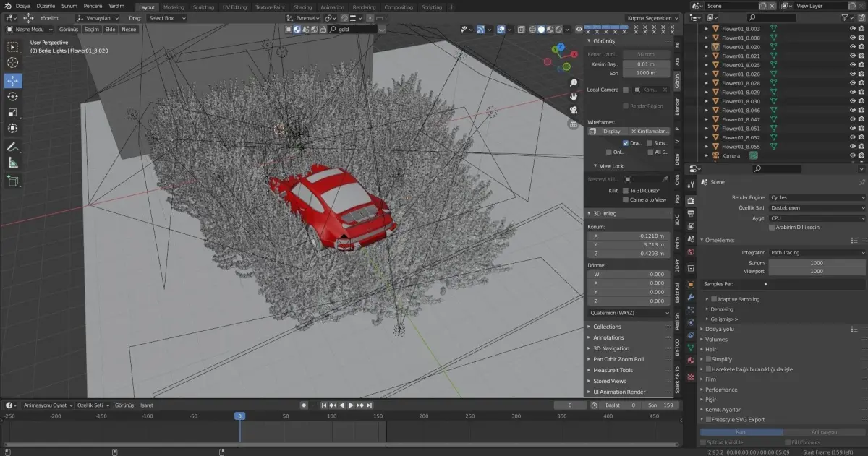Add a new workspace with plus icon
Screen dimensions: 868x456
(452, 7)
